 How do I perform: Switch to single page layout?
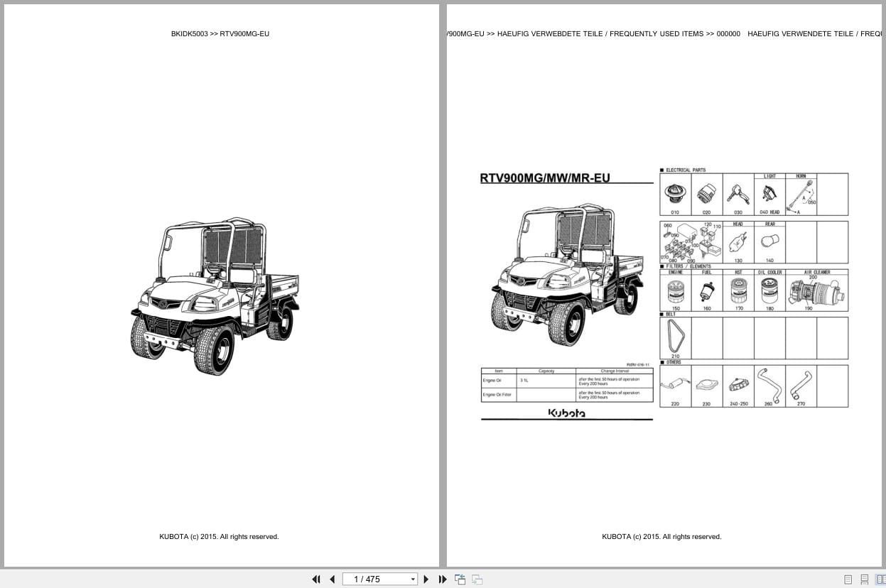pyautogui.click(x=847, y=579)
